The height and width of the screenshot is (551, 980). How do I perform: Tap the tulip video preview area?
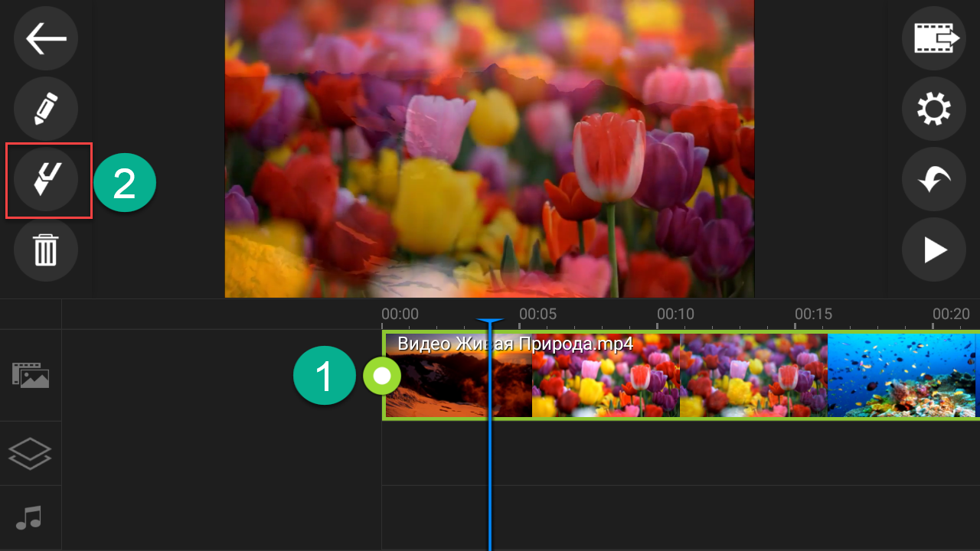point(490,149)
